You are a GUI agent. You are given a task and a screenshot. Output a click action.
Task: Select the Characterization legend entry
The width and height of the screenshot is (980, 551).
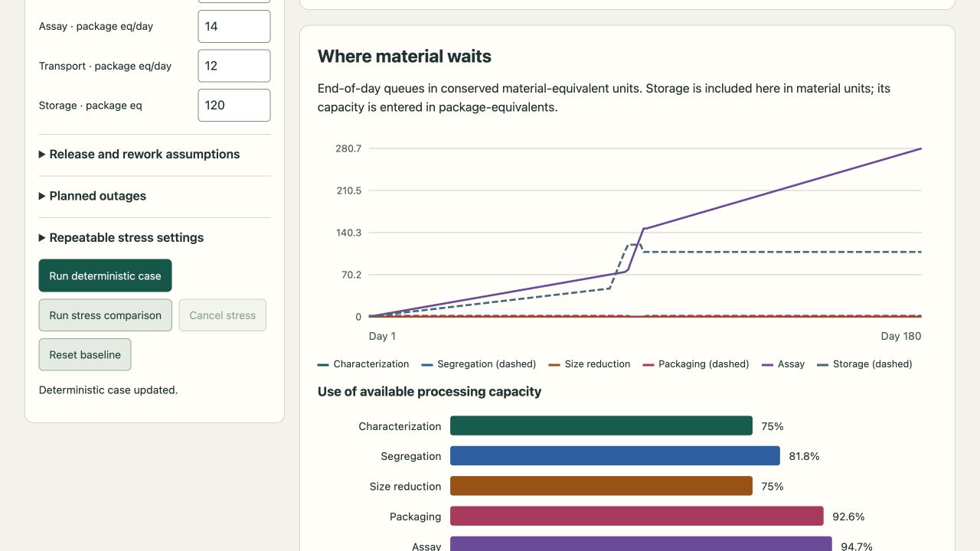click(x=363, y=364)
